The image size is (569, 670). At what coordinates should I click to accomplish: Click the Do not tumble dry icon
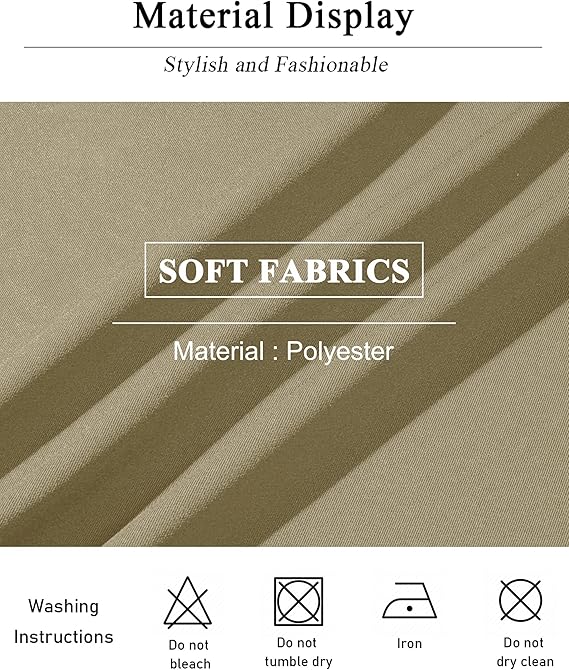[x=298, y=601]
